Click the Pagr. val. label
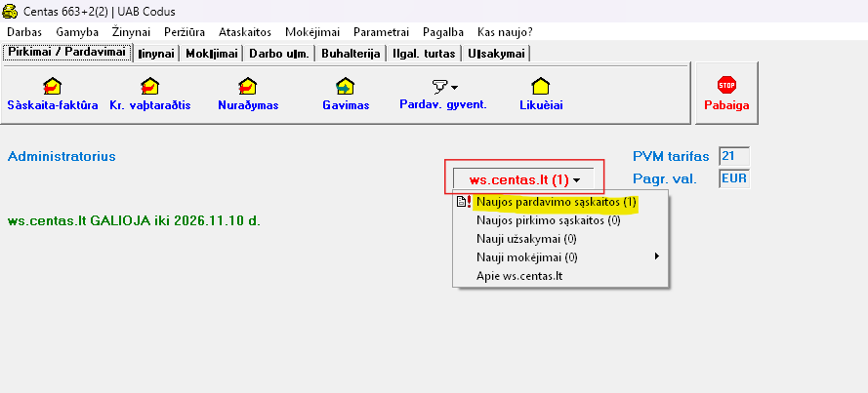The image size is (868, 393). (x=664, y=179)
